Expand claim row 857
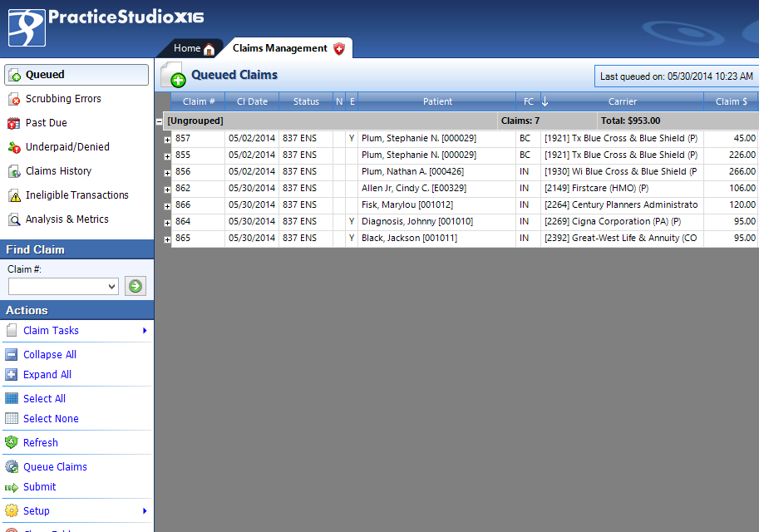759x532 pixels. (167, 140)
